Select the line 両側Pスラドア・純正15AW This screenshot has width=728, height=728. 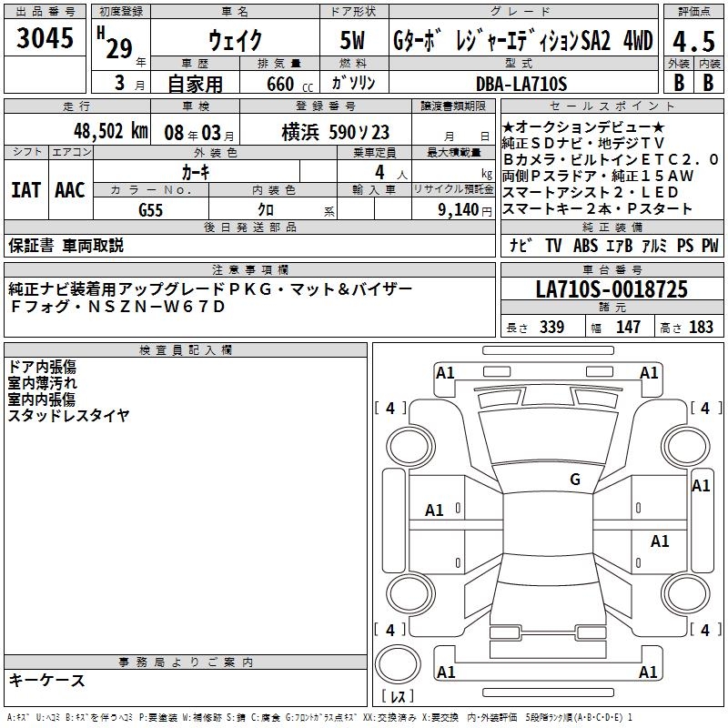(x=598, y=176)
